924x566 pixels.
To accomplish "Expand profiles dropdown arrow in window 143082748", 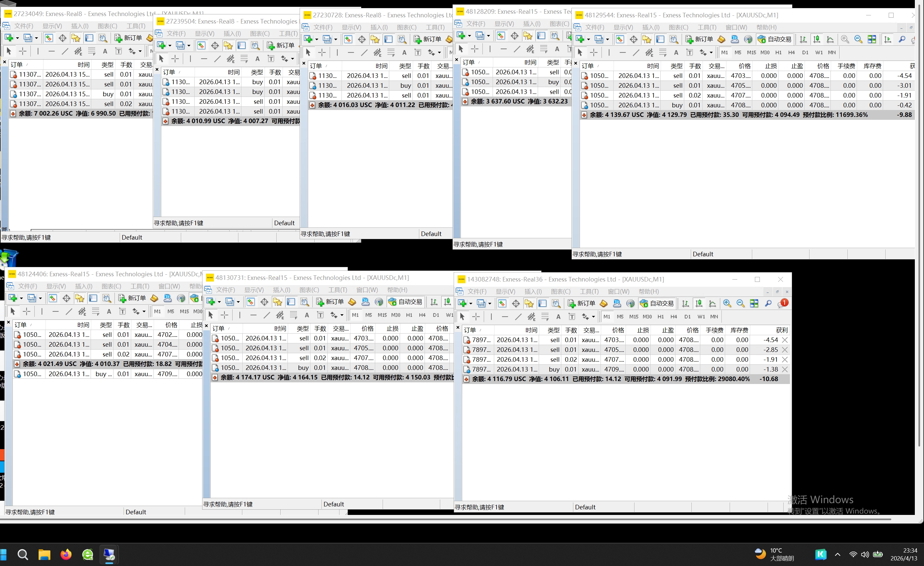I will (x=489, y=303).
